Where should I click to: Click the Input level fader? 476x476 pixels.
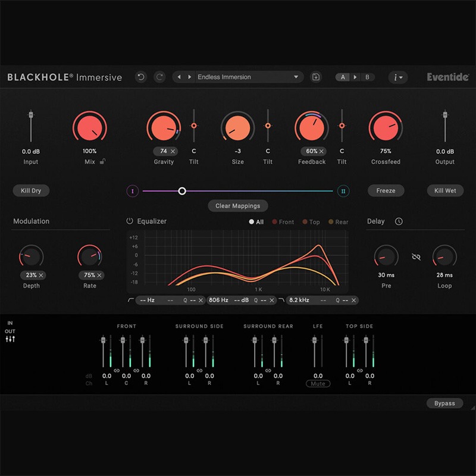coord(31,115)
